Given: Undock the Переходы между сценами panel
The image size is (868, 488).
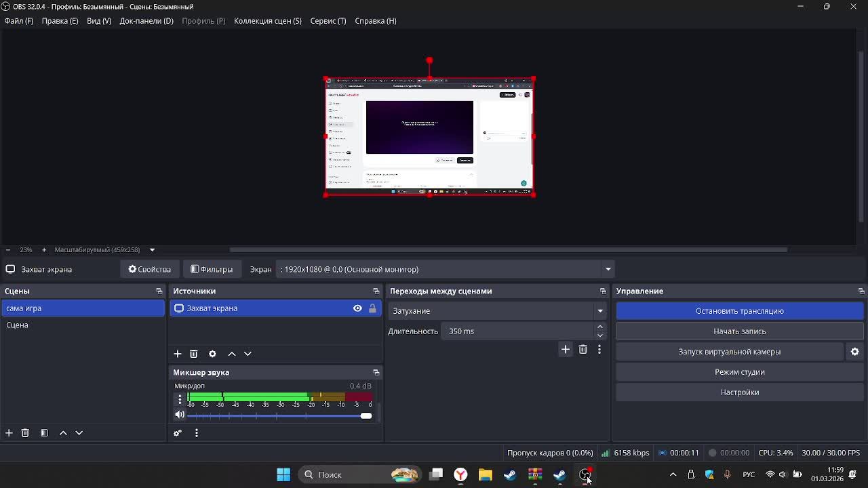Looking at the screenshot, I should click(603, 291).
